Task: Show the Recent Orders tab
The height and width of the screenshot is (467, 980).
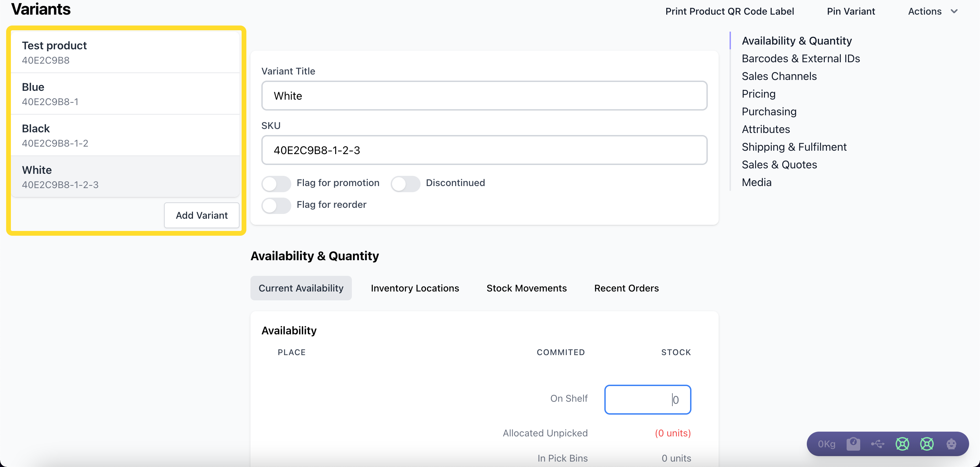Action: click(626, 288)
